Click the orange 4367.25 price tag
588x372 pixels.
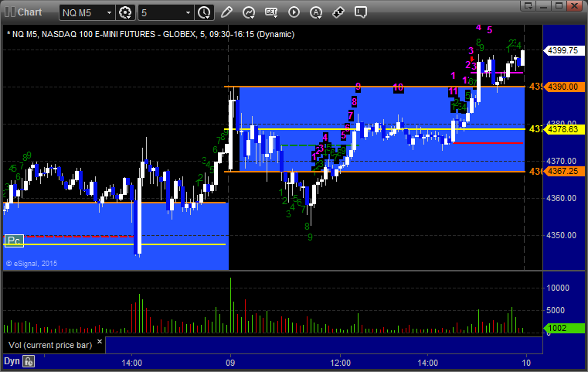tap(563, 171)
